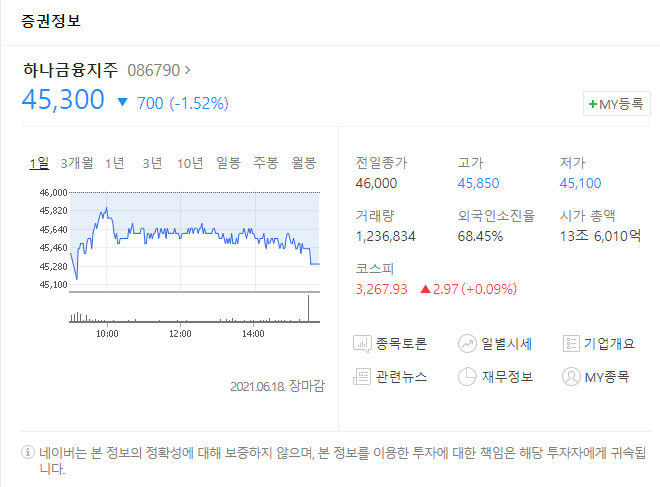Click the change value 700 (-1.52%)
The height and width of the screenshot is (487, 660).
[x=183, y=103]
